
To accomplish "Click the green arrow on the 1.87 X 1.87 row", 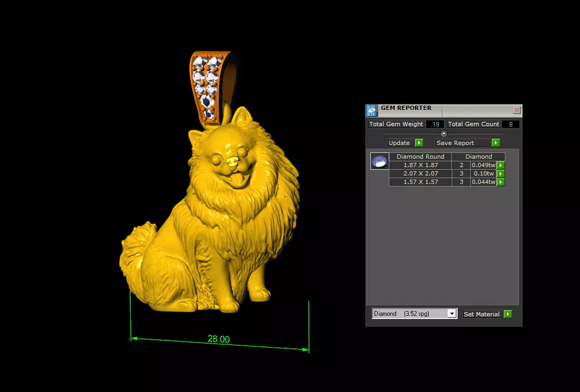I will (501, 166).
